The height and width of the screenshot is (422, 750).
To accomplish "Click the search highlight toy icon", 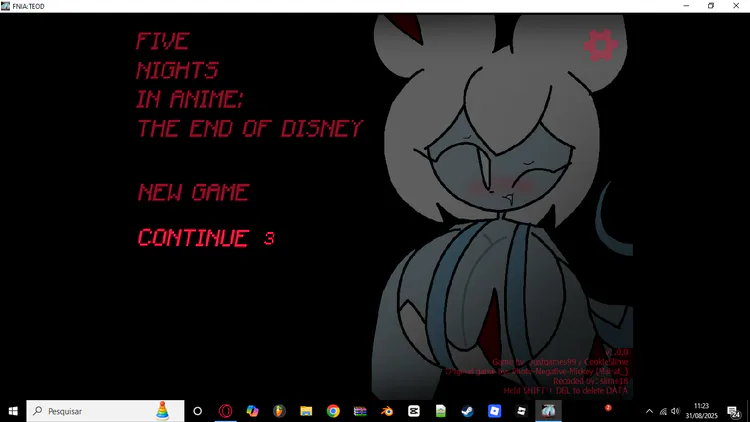I will [x=163, y=411].
